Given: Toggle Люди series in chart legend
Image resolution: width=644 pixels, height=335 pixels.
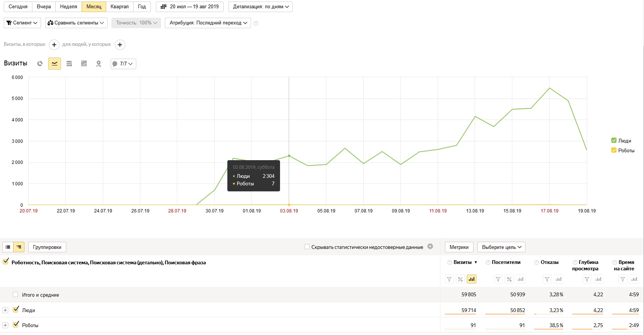Looking at the screenshot, I should 614,141.
